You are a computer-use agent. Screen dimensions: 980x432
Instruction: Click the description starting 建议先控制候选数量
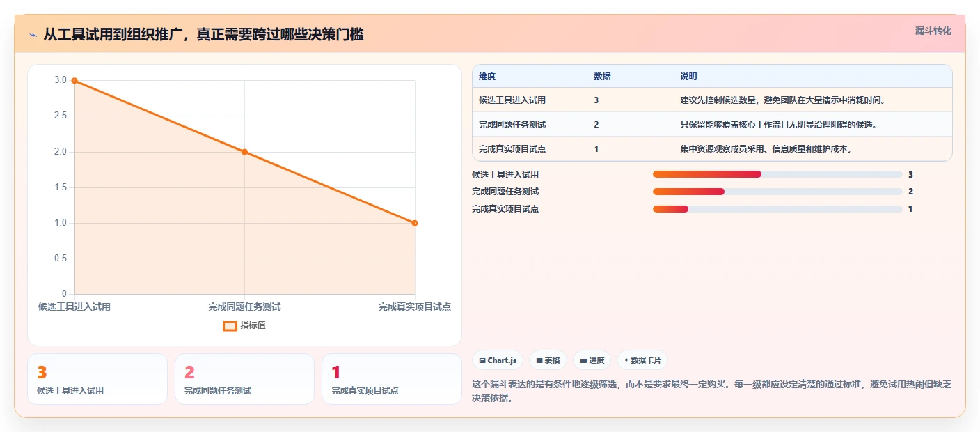click(x=782, y=100)
